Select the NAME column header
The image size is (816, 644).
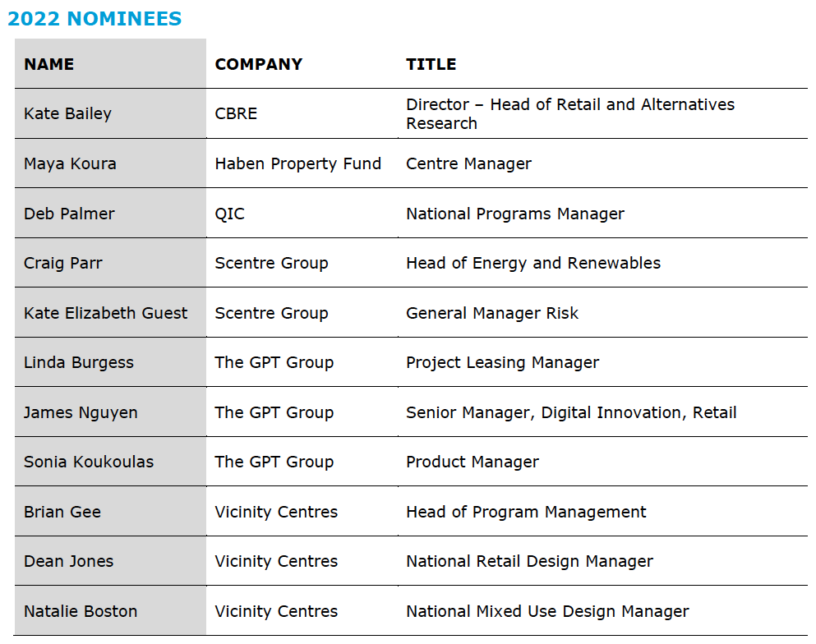tap(49, 64)
